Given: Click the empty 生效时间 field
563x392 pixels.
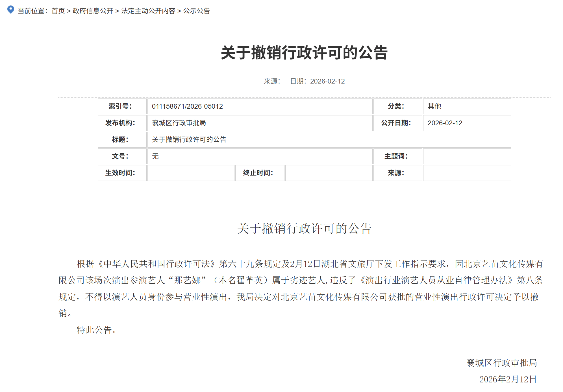Looking at the screenshot, I should 191,173.
